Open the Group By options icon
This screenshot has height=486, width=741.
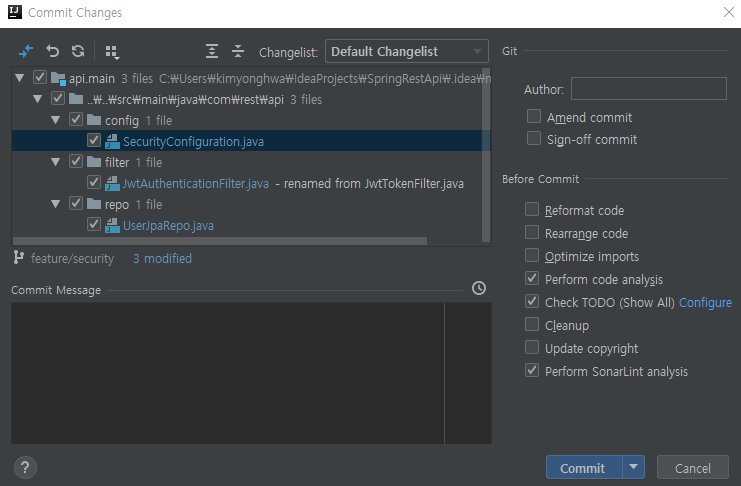[x=112, y=52]
